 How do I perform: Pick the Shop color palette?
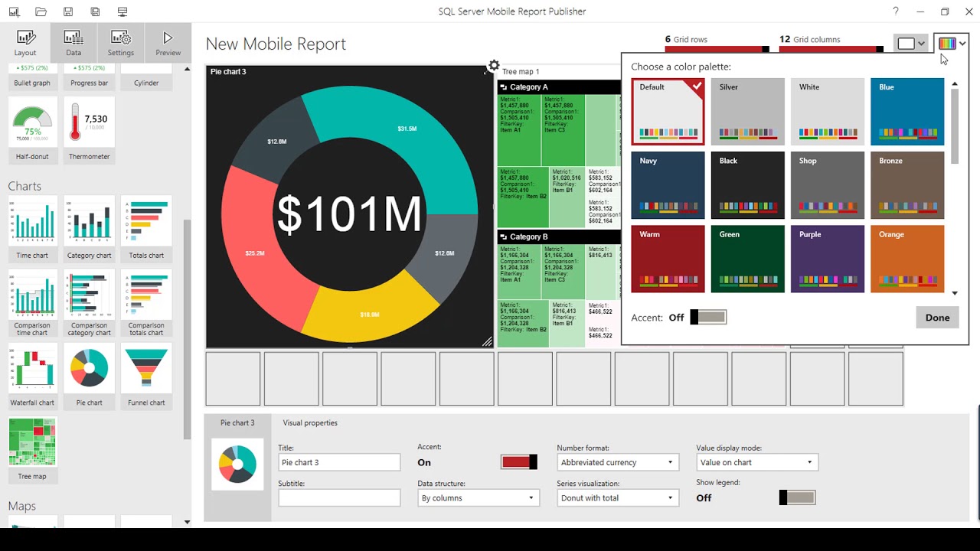pyautogui.click(x=827, y=185)
